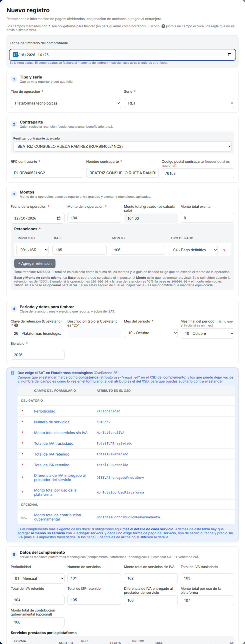Viewport: 245px width, 644px height.
Task: Open the Tipo de operacion dropdown
Action: coord(66,103)
